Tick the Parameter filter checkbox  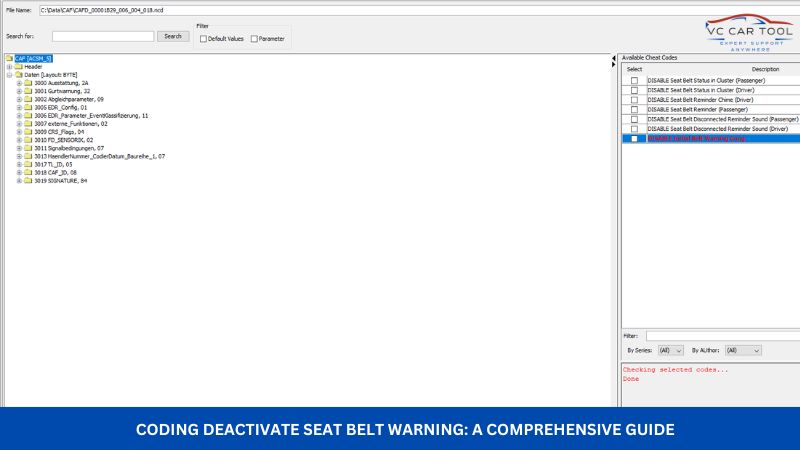[254, 39]
